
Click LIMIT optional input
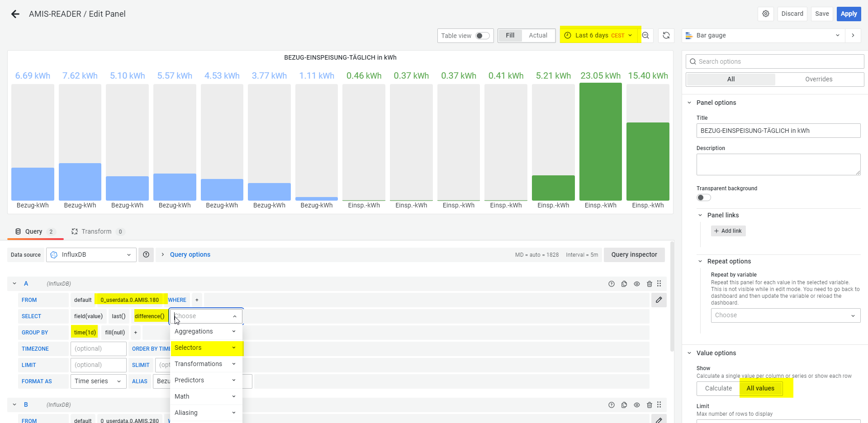[99, 365]
